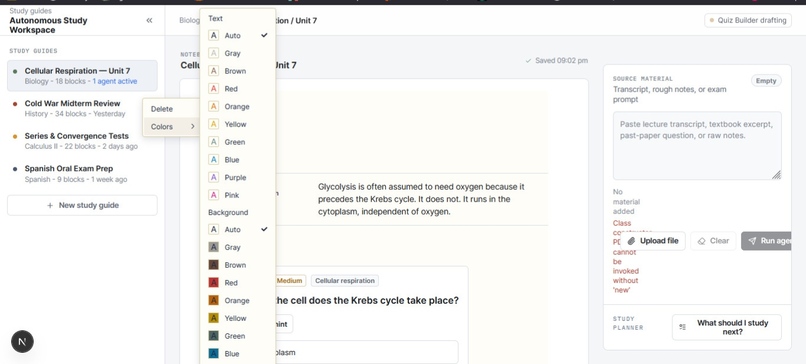
Task: Click the dark dot beside Spanish Oral Exam Prep
Action: [15, 169]
